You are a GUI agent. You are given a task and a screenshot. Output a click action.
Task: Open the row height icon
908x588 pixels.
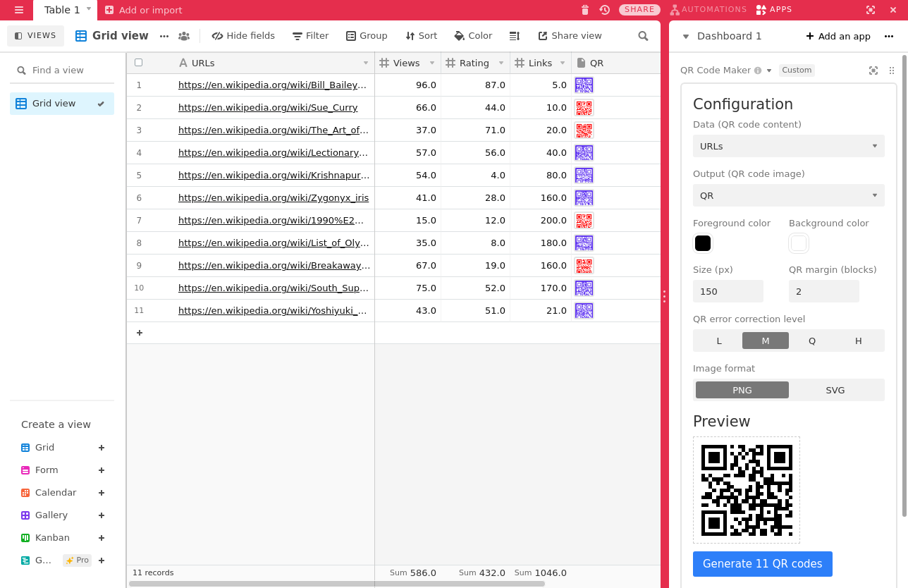coord(515,36)
